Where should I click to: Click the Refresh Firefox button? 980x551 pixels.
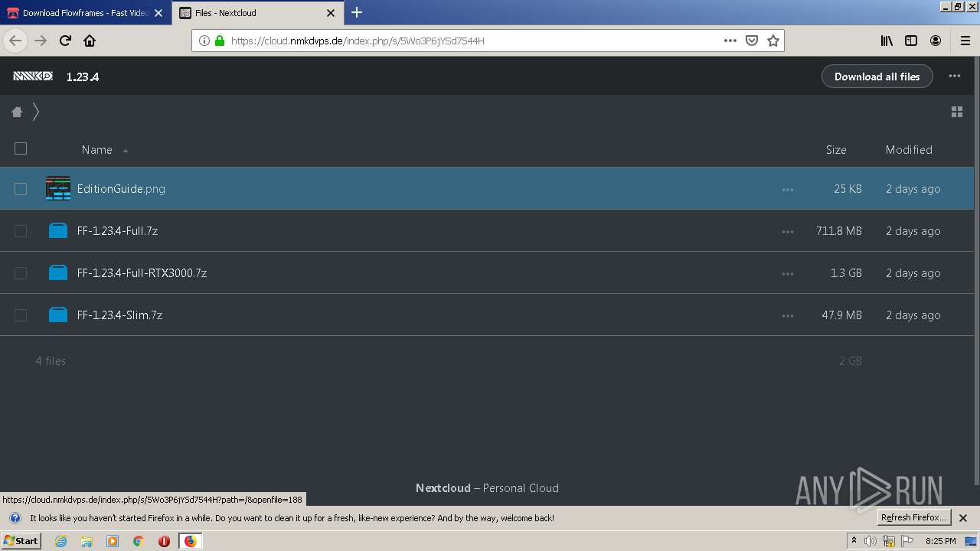coord(913,517)
